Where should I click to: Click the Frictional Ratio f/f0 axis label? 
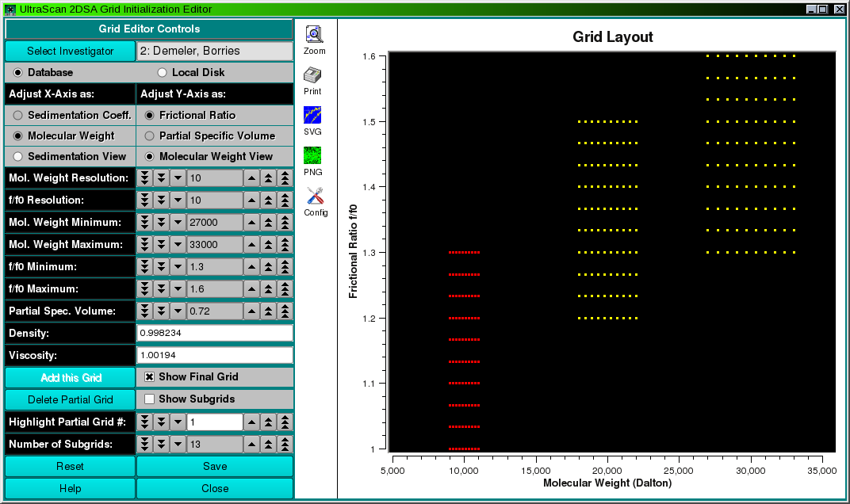tap(353, 251)
